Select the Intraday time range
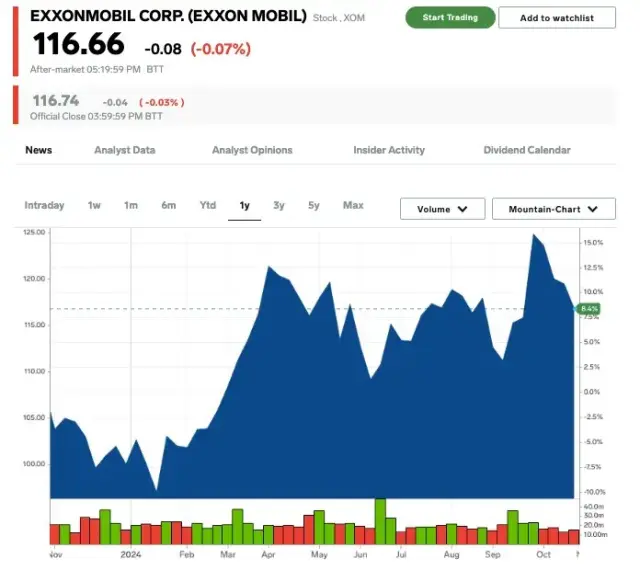The image size is (640, 570). 44,205
